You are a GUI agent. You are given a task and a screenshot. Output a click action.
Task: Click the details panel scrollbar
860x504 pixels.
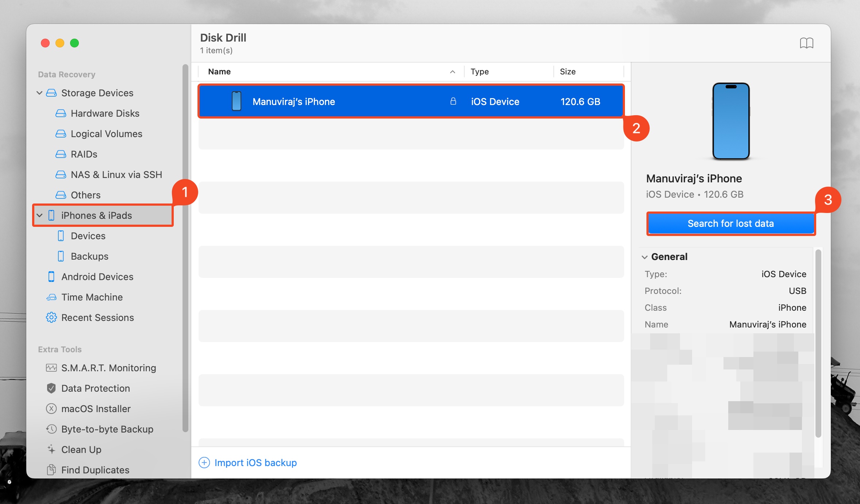[818, 343]
